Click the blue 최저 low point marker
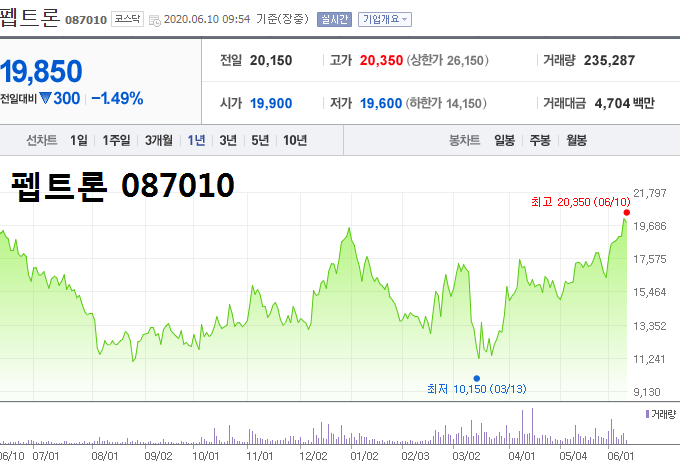This screenshot has width=680, height=474. pos(477,378)
